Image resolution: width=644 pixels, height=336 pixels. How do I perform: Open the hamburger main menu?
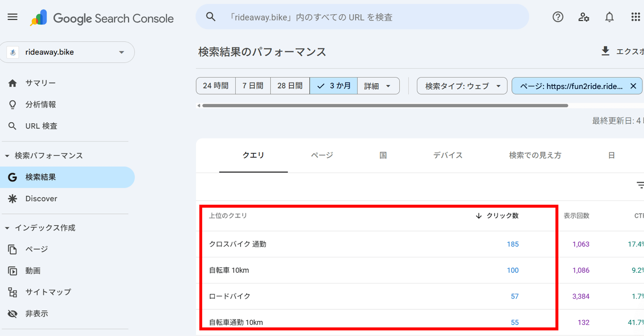[x=12, y=17]
